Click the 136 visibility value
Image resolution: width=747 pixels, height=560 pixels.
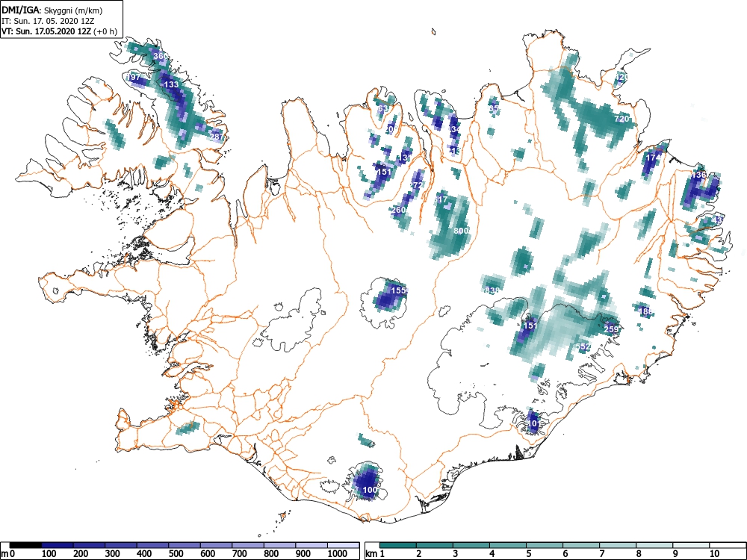(699, 175)
